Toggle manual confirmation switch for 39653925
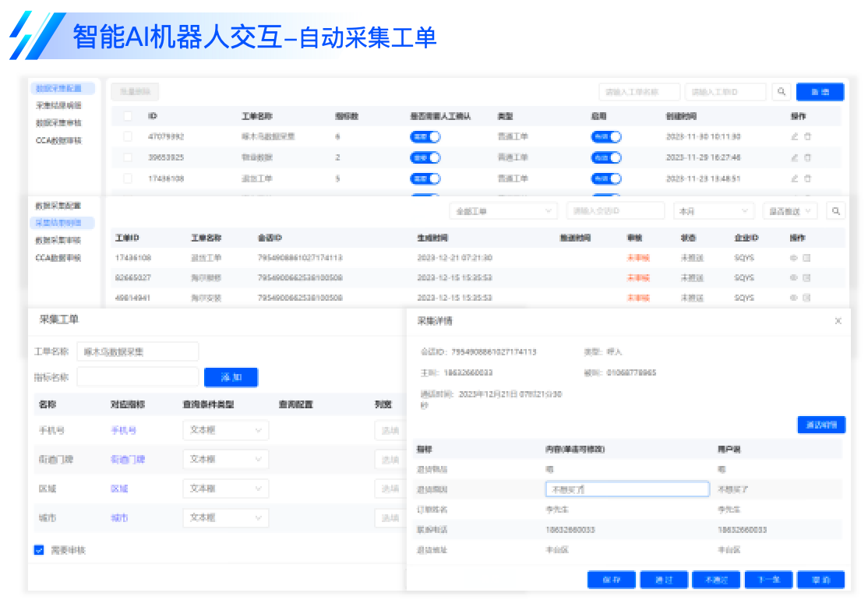The width and height of the screenshot is (868, 614). click(425, 157)
